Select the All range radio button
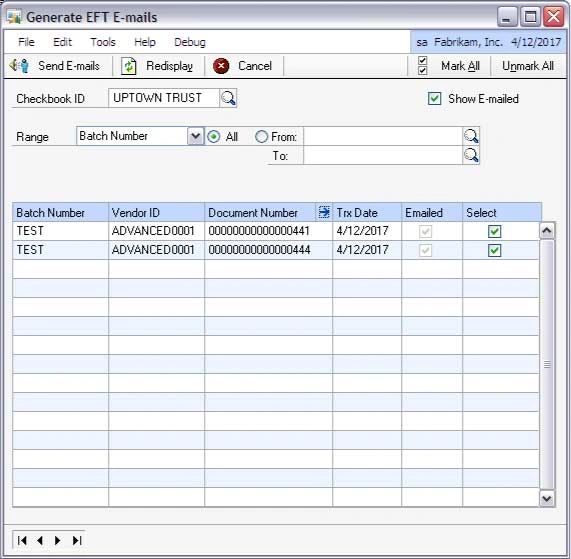 (213, 137)
